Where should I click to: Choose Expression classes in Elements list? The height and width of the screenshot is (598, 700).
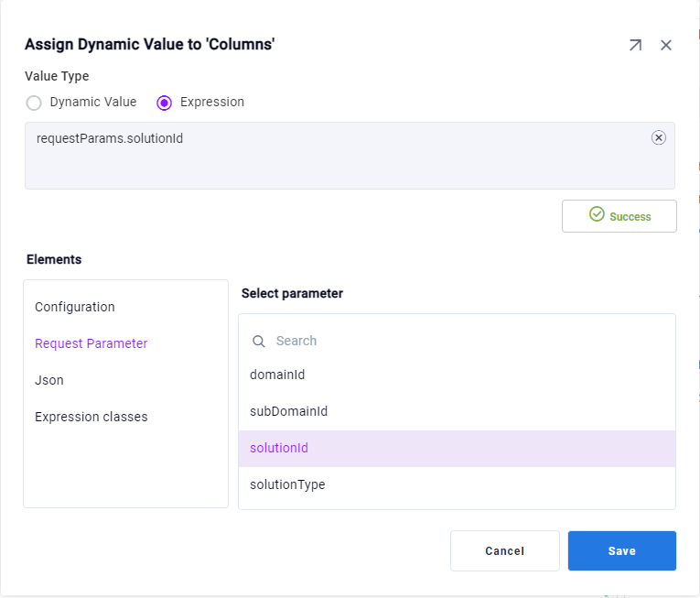pyautogui.click(x=91, y=417)
